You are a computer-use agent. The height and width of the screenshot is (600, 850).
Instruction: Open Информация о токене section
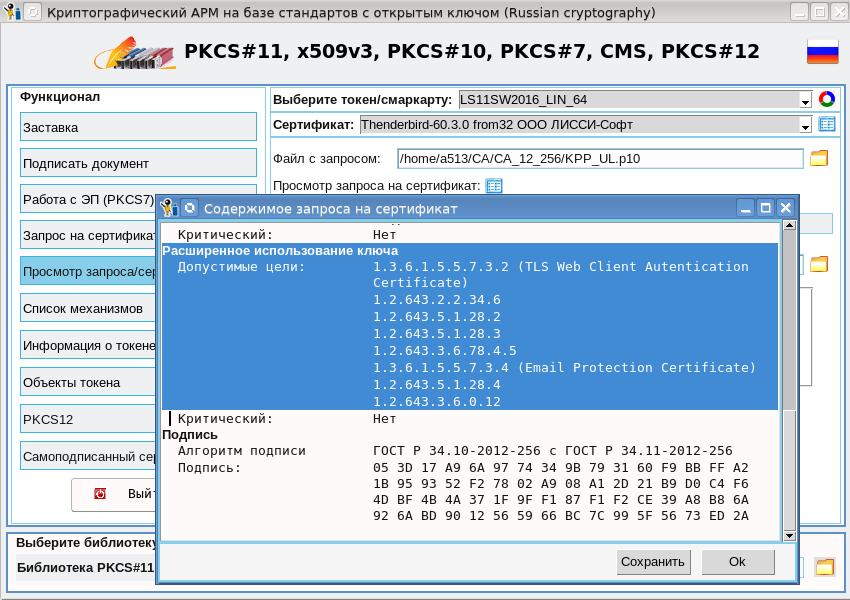tap(88, 345)
